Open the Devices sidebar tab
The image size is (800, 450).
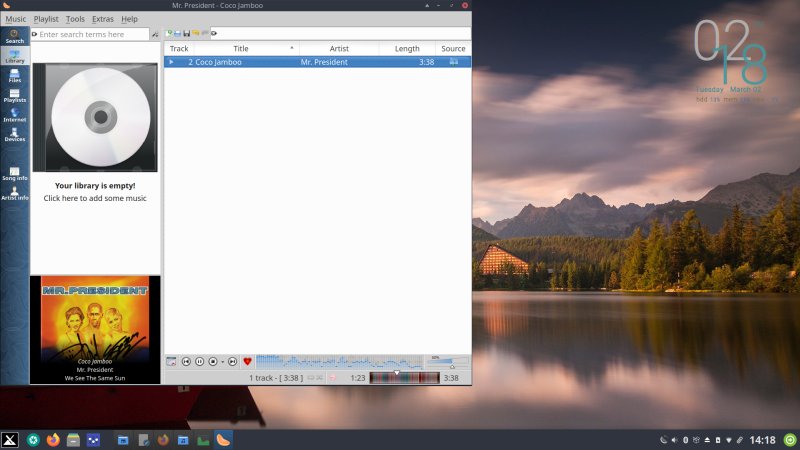click(14, 133)
